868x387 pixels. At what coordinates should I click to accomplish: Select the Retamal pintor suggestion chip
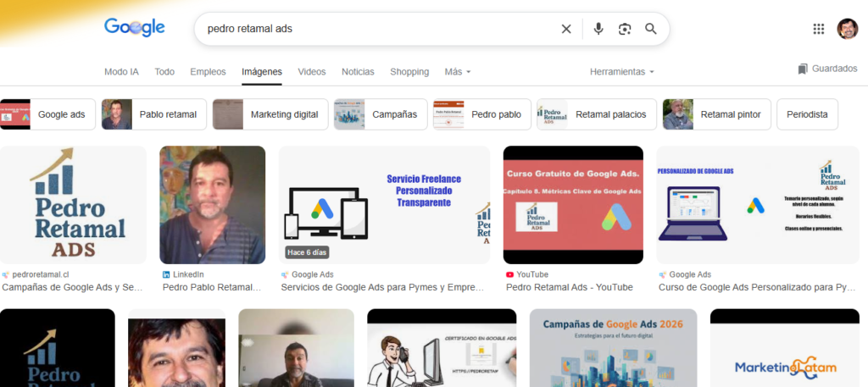click(x=716, y=114)
